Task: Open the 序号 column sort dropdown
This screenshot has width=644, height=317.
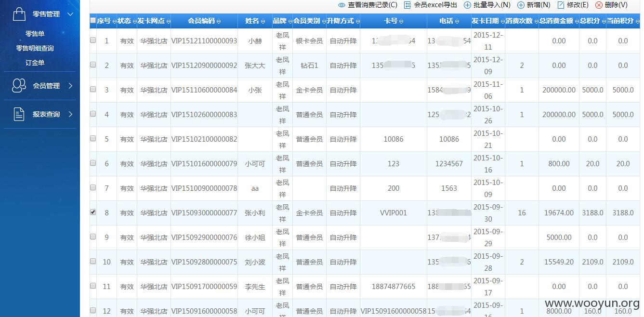Action: [114, 22]
